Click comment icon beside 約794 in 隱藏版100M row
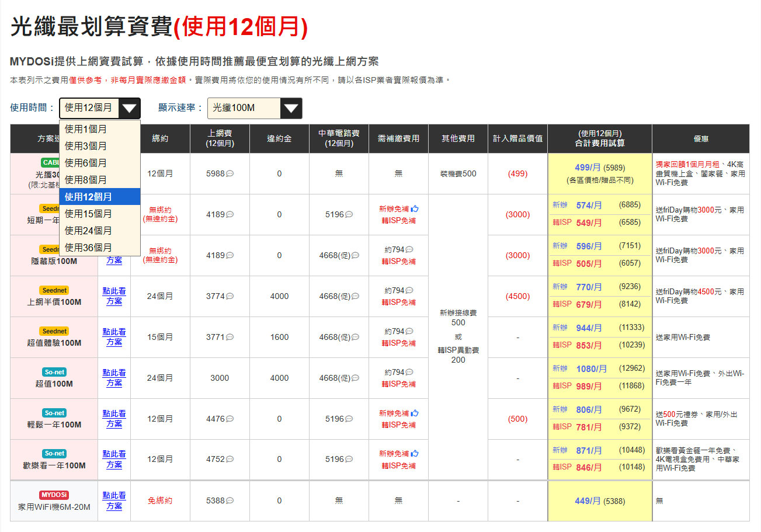The height and width of the screenshot is (532, 761). [409, 250]
